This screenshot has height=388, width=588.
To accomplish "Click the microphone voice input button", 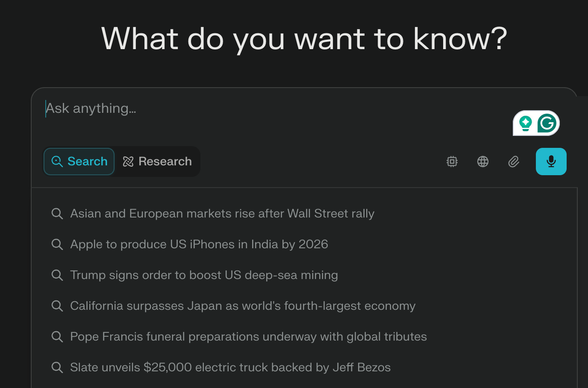I will (x=551, y=162).
